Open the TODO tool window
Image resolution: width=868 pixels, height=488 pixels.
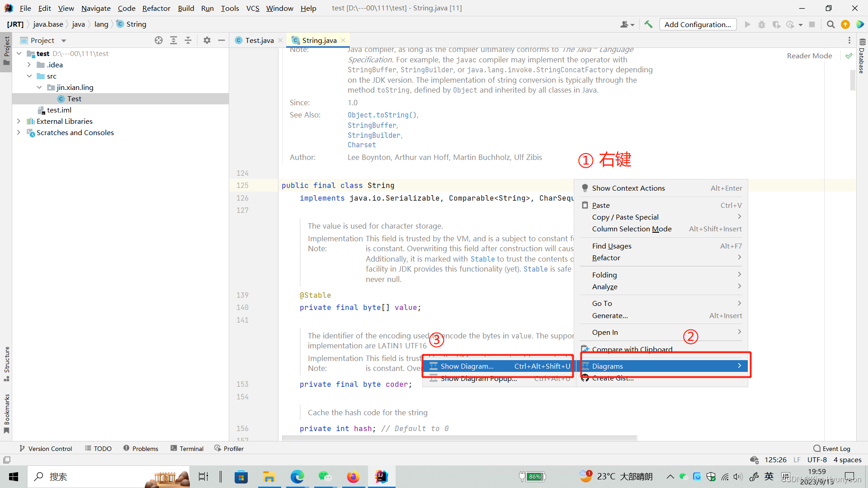[98, 449]
